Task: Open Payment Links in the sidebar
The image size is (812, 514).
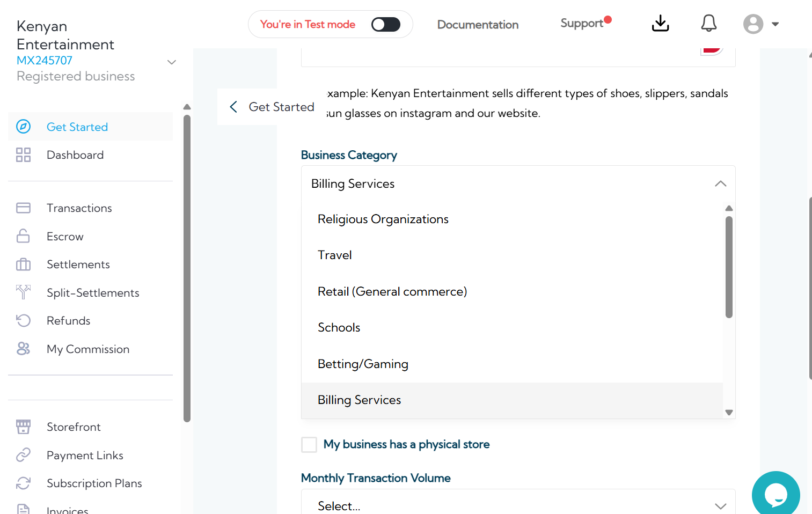Action: point(85,456)
